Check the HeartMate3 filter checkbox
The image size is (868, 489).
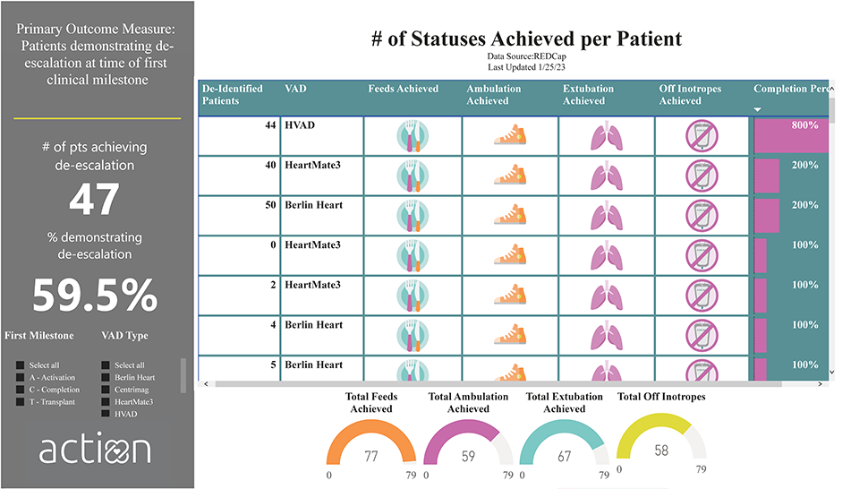(106, 401)
